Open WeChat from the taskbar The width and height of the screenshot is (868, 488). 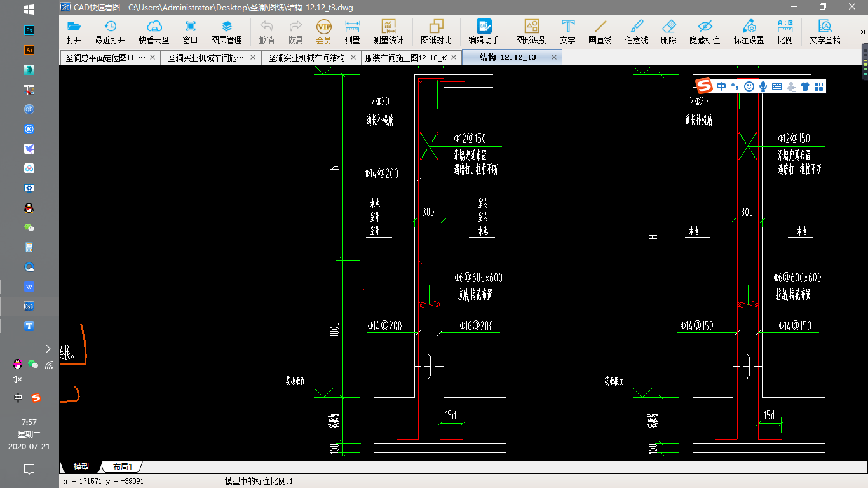(29, 227)
